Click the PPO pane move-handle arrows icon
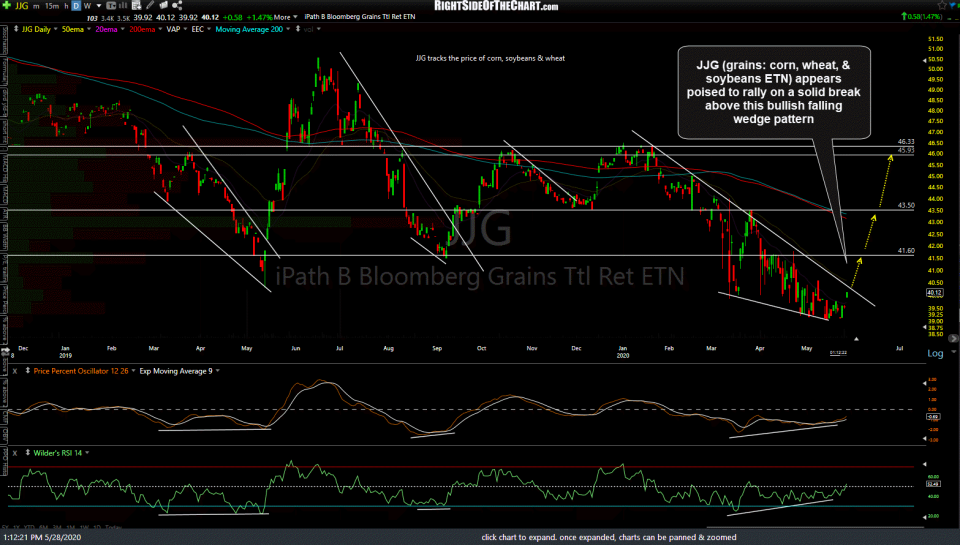Image resolution: width=960 pixels, height=545 pixels. [x=28, y=371]
